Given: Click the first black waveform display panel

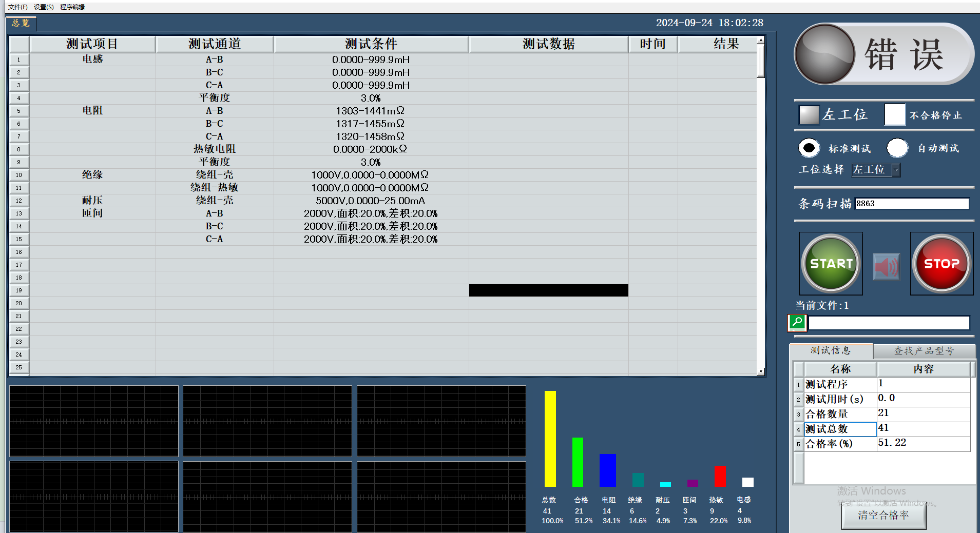Looking at the screenshot, I should click(94, 421).
